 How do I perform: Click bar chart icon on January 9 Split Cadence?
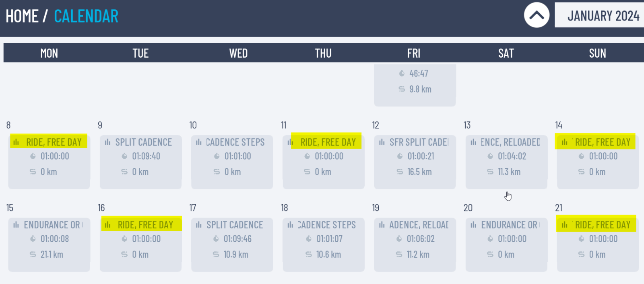(x=107, y=142)
